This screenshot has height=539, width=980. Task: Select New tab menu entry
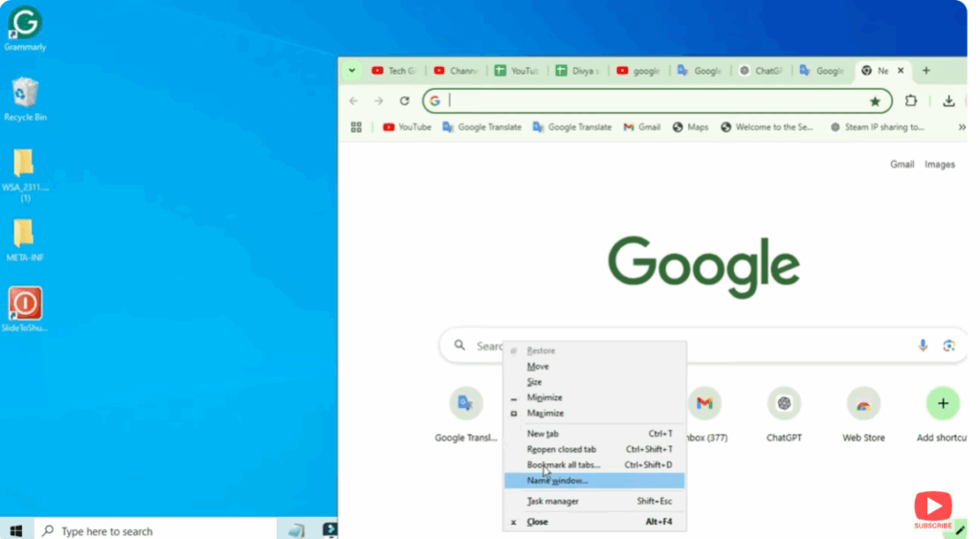[x=593, y=434]
